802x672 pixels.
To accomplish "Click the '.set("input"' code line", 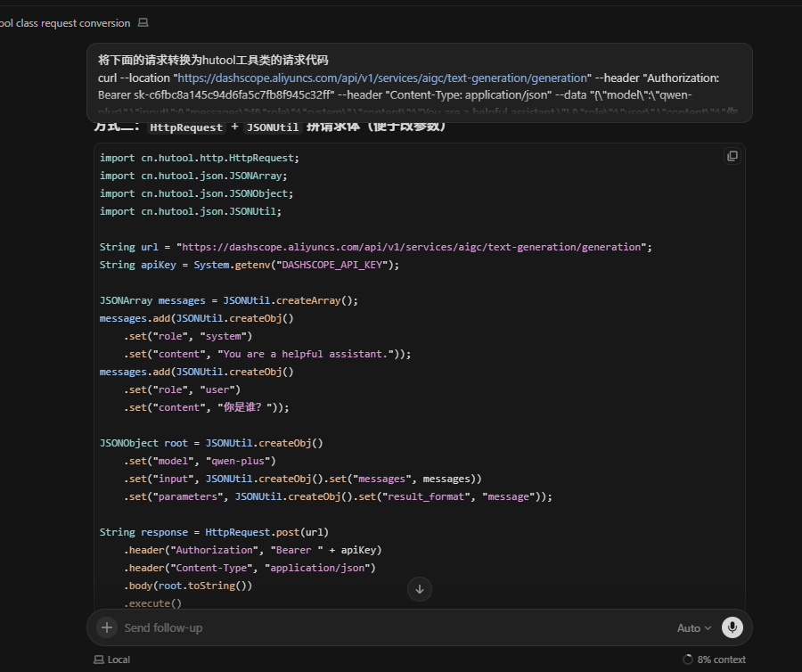I will [302, 479].
